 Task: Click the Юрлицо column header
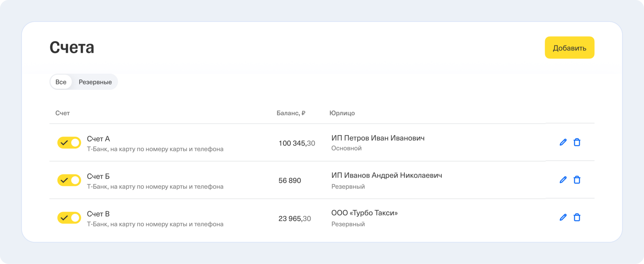tap(342, 113)
